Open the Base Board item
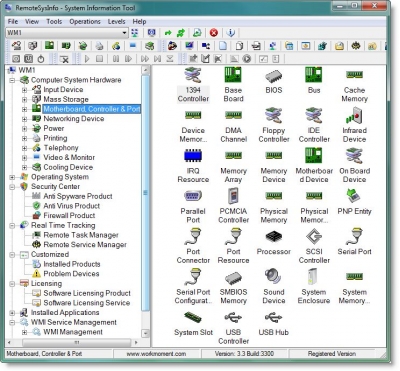 (x=233, y=85)
